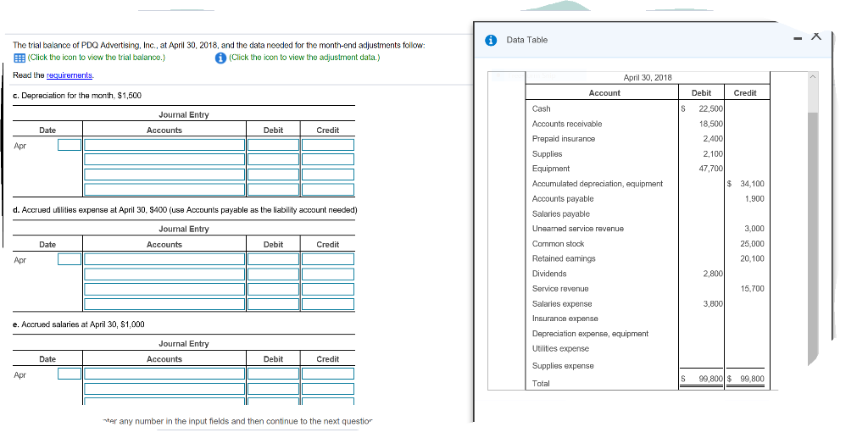Select first account field for depreciation entry
Image resolution: width=868 pixels, height=438 pixels.
pyautogui.click(x=164, y=145)
